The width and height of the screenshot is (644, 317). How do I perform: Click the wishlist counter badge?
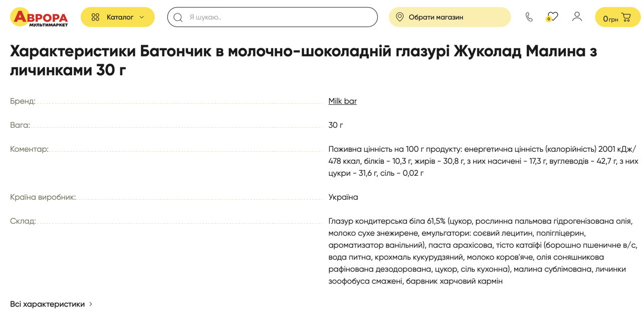click(548, 20)
